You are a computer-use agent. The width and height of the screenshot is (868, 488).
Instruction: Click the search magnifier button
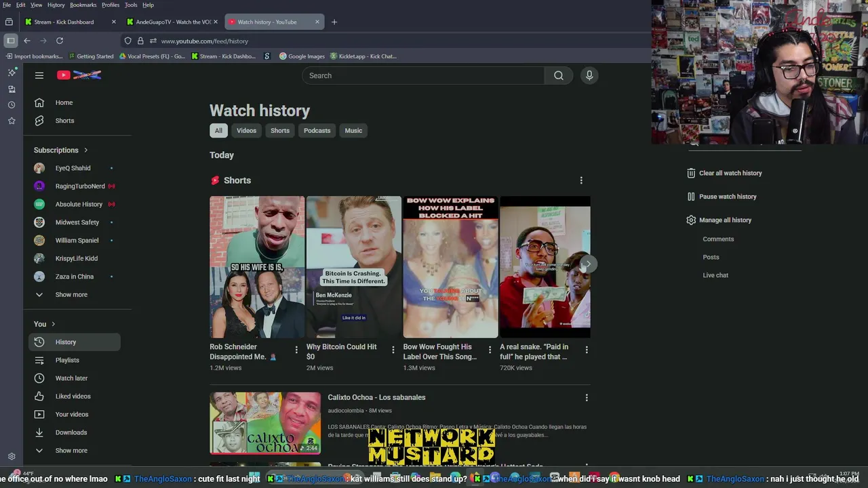click(x=559, y=75)
